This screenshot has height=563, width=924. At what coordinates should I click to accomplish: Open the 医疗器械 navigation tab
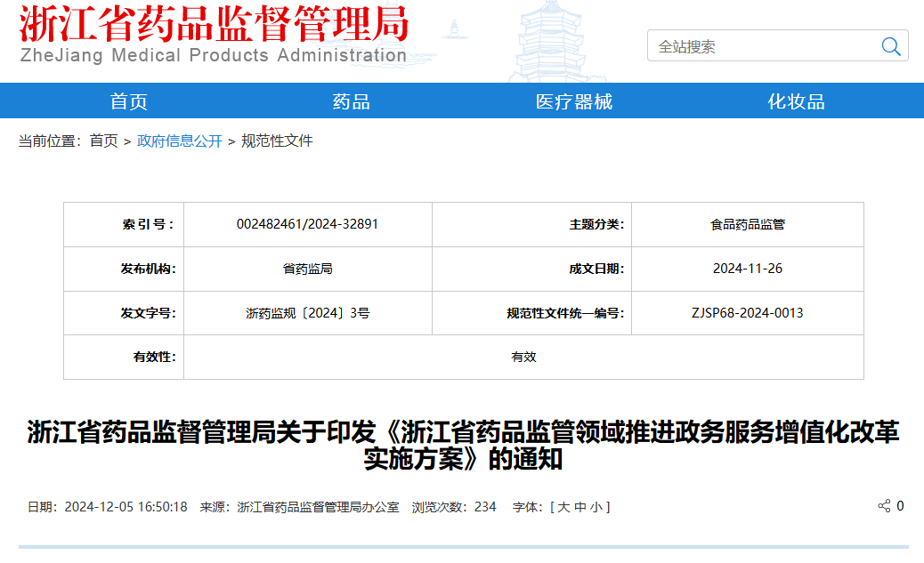coord(573,101)
